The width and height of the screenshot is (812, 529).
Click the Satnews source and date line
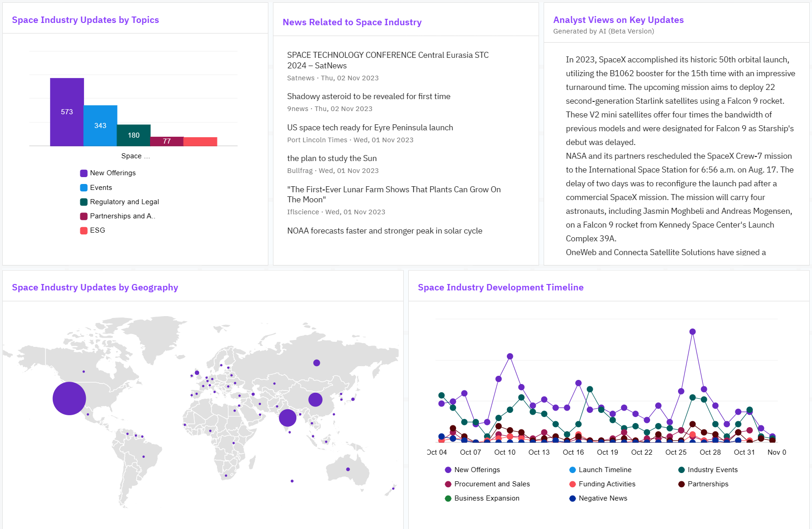click(333, 78)
